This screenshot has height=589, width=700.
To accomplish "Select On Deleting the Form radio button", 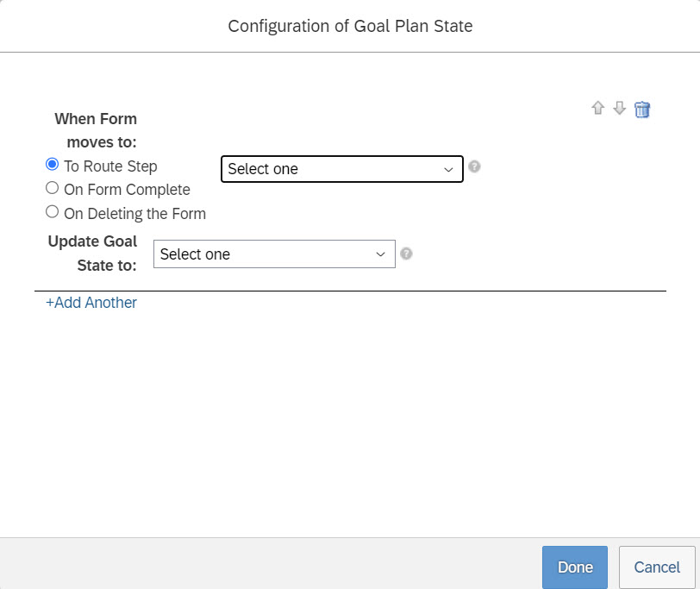I will (53, 211).
